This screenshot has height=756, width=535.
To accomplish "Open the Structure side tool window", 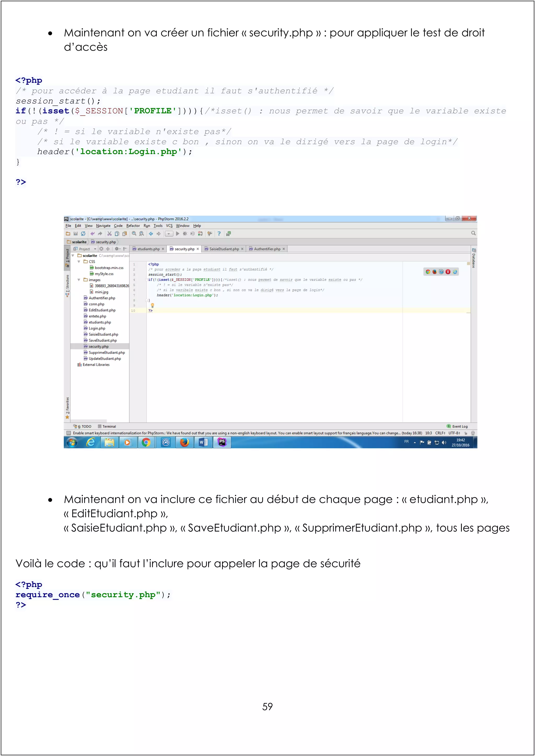I will point(67,286).
